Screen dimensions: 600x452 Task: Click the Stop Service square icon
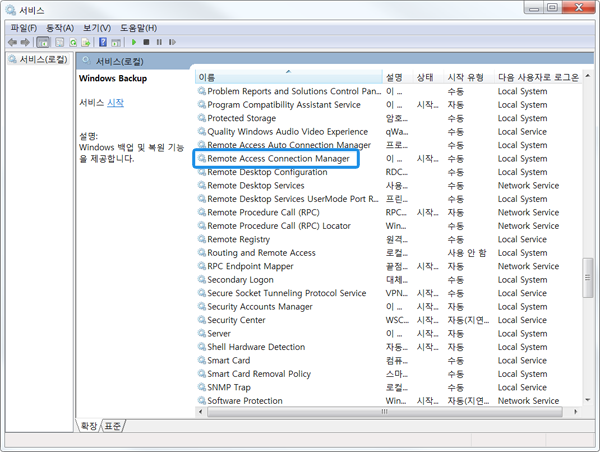(146, 42)
